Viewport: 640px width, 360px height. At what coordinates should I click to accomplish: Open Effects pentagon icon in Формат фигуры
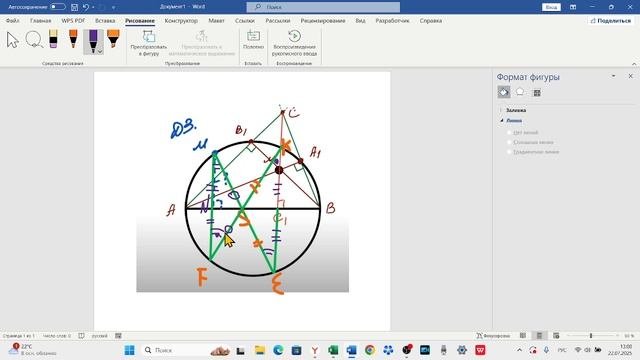click(520, 92)
